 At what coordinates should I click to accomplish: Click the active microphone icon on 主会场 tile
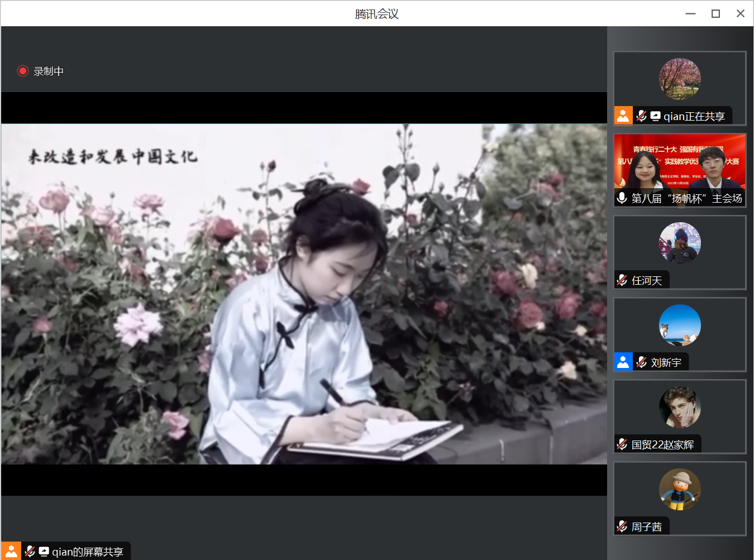622,198
